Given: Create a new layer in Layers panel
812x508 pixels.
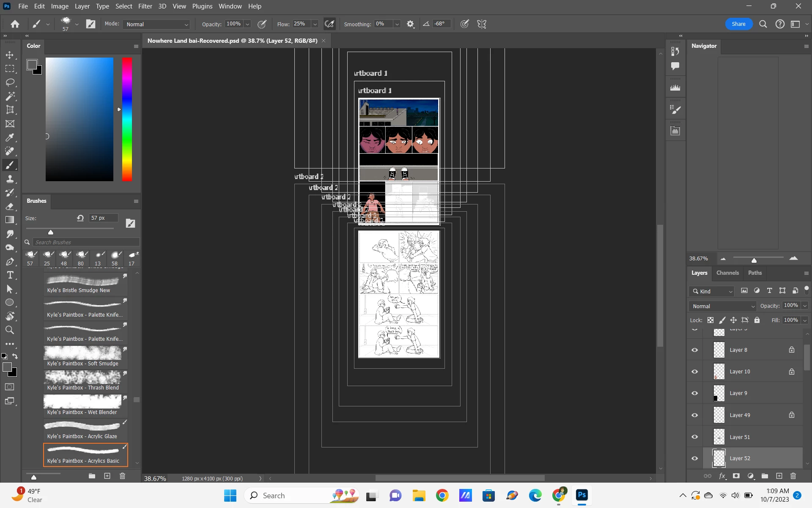Looking at the screenshot, I should [779, 476].
